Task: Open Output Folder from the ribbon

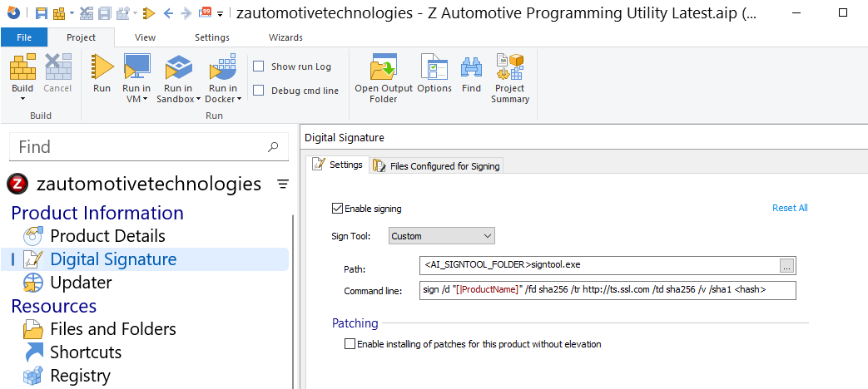Action: pyautogui.click(x=383, y=68)
